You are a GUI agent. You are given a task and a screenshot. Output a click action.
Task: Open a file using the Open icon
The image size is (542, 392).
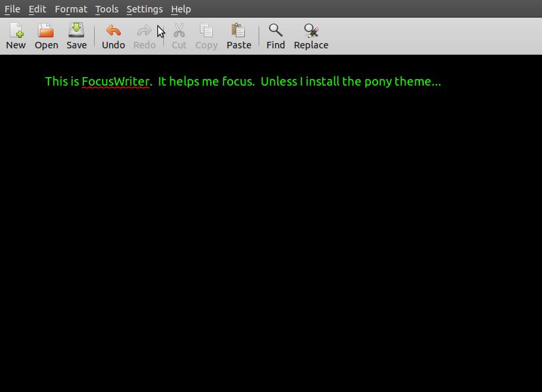[46, 31]
